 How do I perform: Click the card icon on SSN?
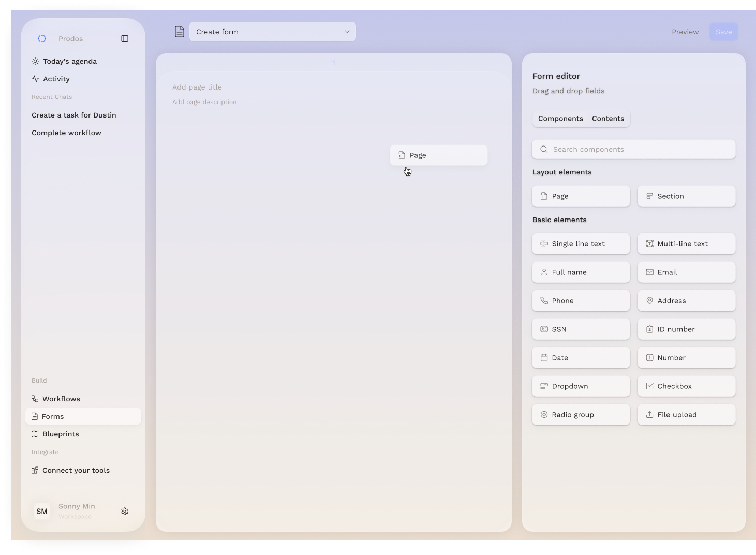click(544, 329)
